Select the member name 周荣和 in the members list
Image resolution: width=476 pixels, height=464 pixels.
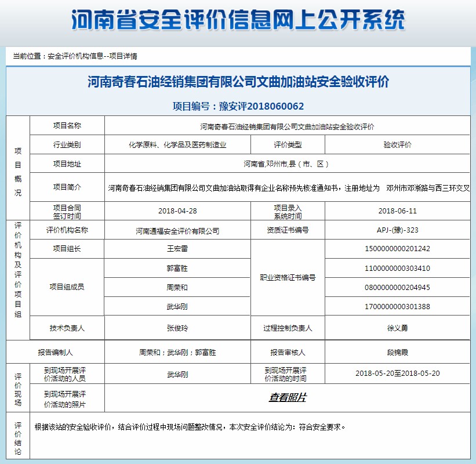[x=177, y=287]
